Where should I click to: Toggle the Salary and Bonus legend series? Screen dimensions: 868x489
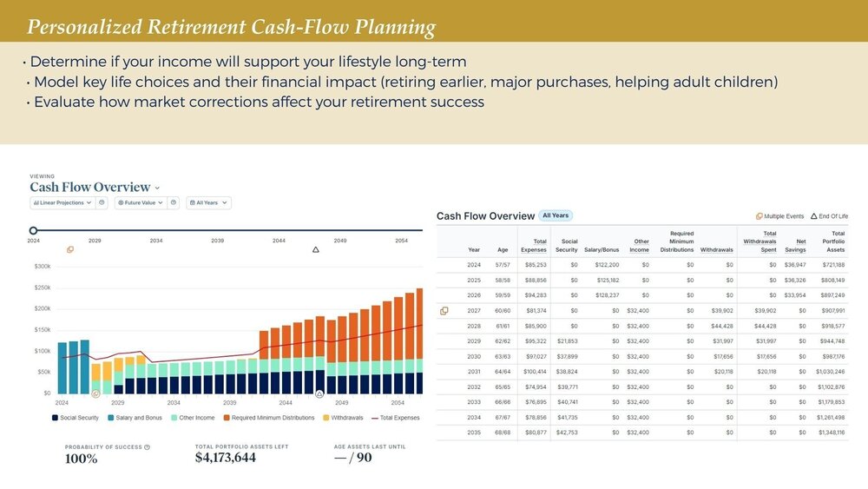click(137, 418)
